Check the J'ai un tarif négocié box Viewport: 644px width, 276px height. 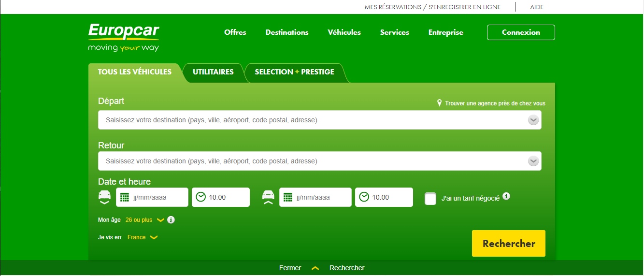430,198
